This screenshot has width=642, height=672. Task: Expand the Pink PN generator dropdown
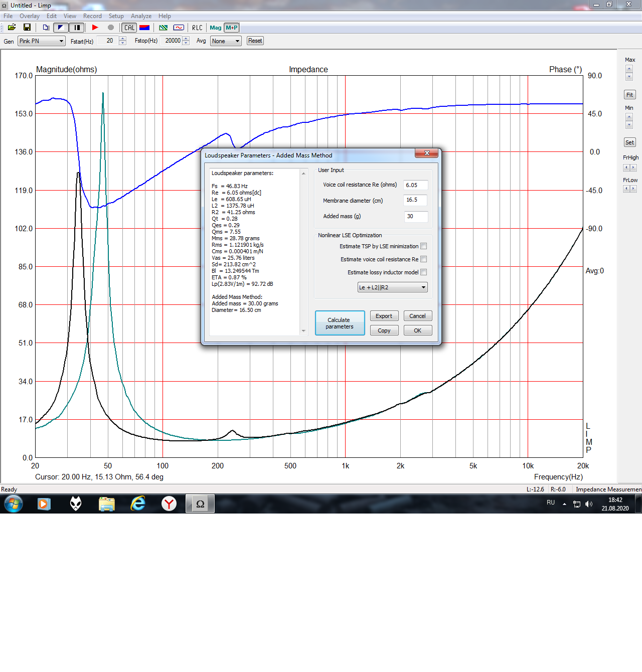42,41
